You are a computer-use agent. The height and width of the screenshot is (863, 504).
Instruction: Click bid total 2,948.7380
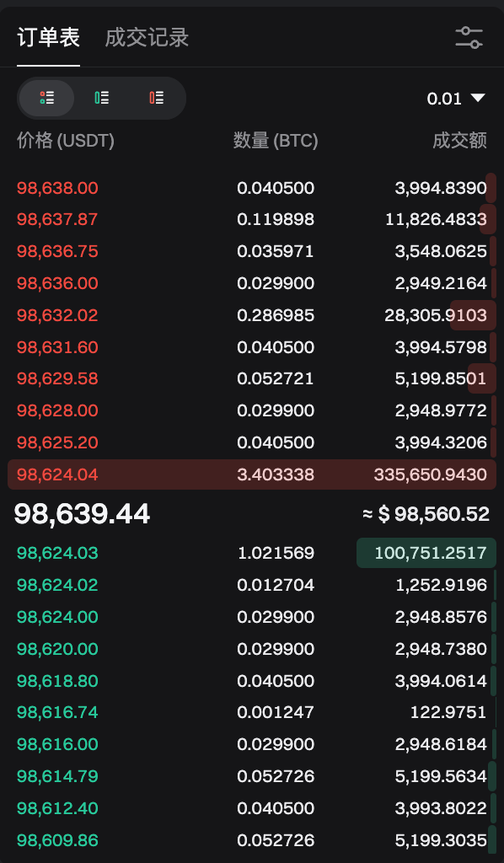[441, 649]
